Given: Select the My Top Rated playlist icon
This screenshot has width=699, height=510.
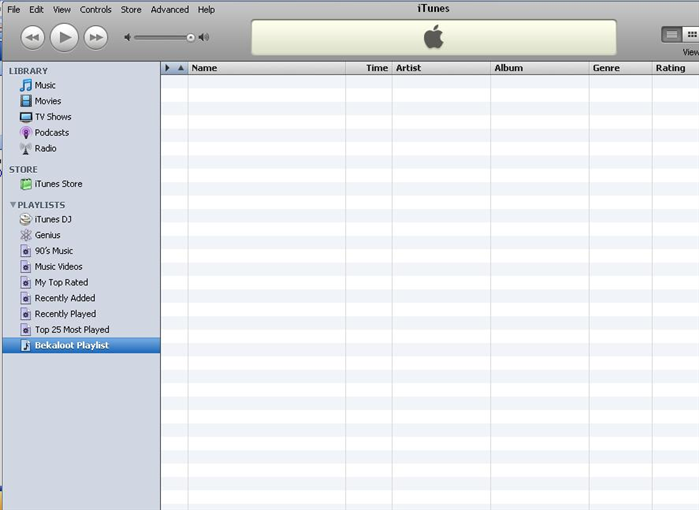Looking at the screenshot, I should pos(26,282).
